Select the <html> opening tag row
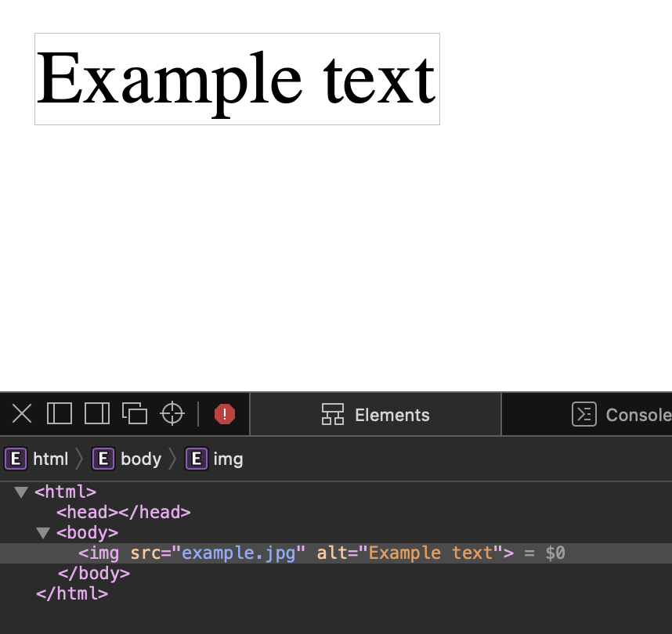The image size is (672, 634). click(x=66, y=492)
